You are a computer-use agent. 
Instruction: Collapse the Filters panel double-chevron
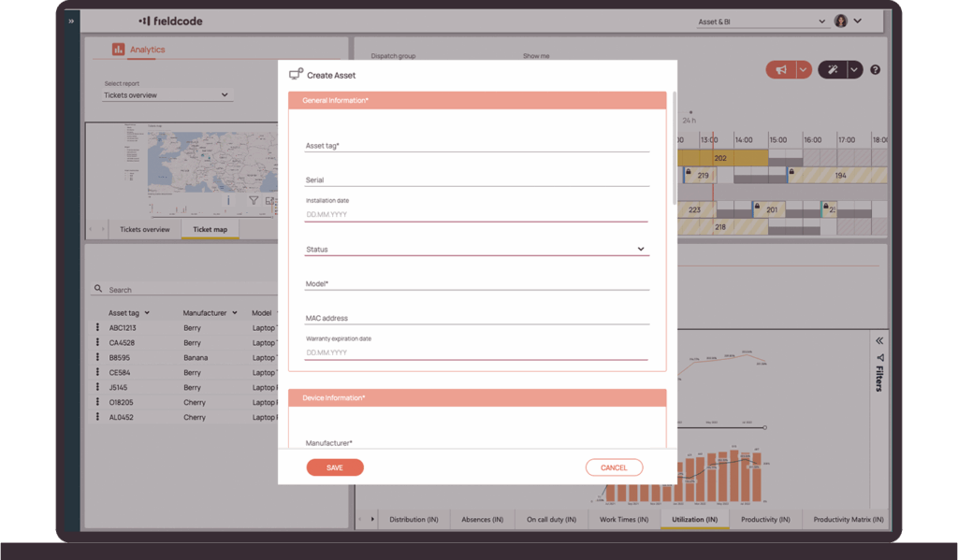pyautogui.click(x=879, y=340)
